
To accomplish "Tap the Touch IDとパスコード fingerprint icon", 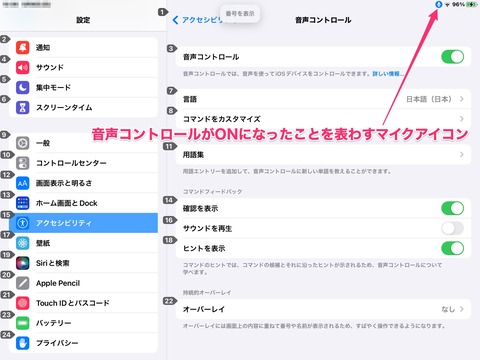I will pos(23,303).
